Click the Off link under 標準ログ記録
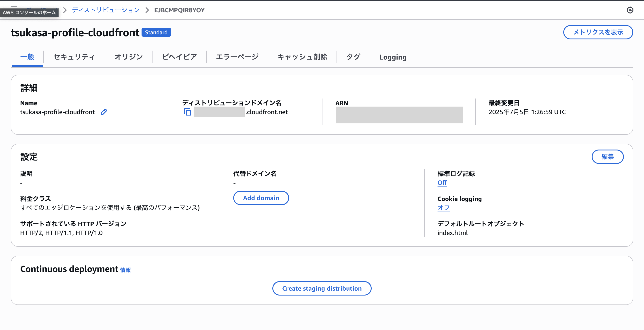The height and width of the screenshot is (330, 644). click(442, 183)
